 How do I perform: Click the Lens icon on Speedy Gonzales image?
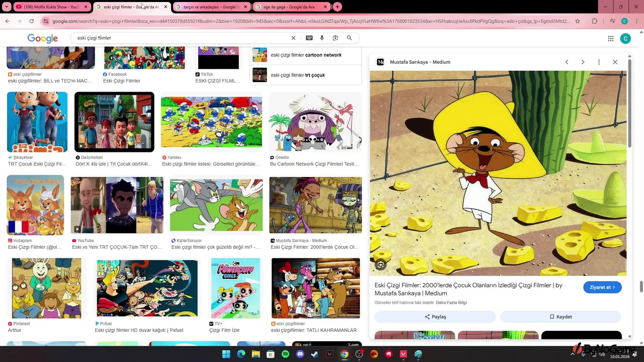381,265
